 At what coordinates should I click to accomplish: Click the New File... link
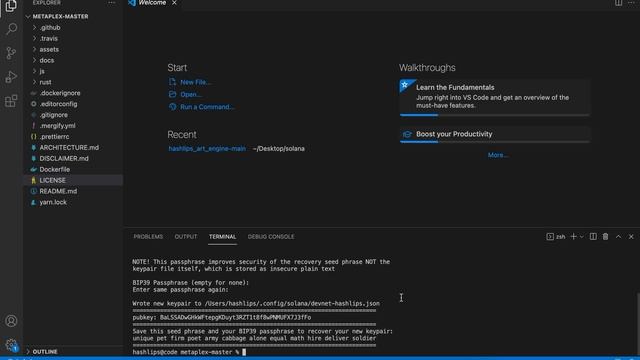pyautogui.click(x=196, y=82)
